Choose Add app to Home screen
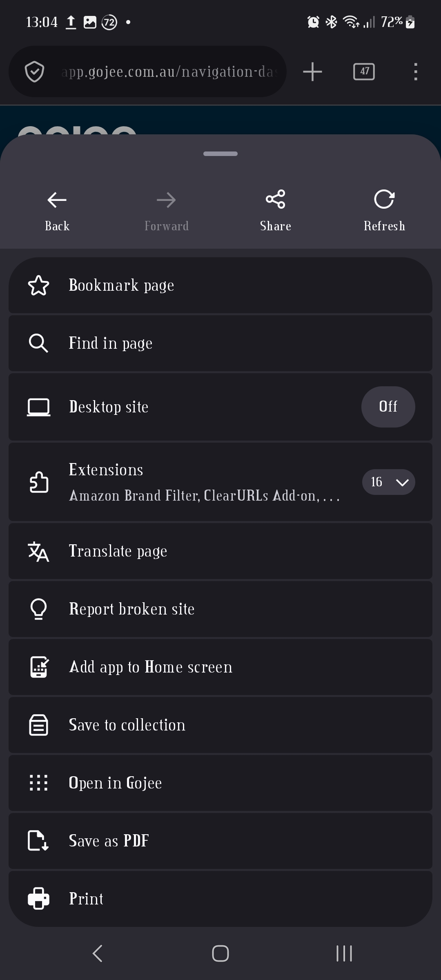 click(220, 667)
